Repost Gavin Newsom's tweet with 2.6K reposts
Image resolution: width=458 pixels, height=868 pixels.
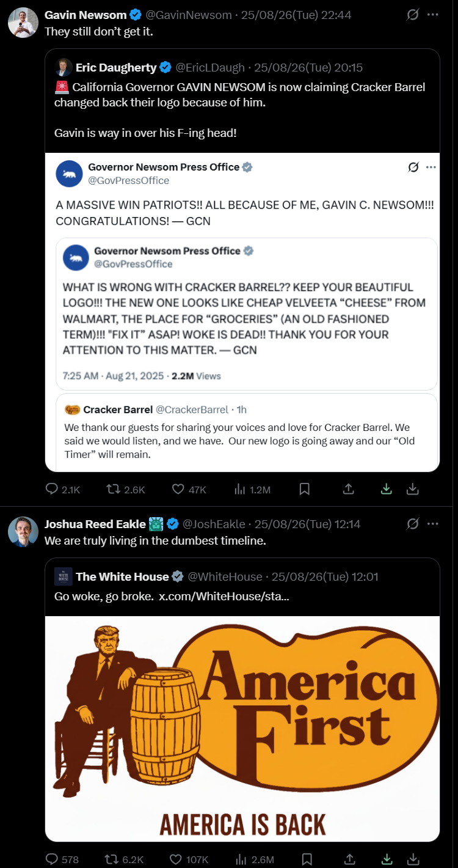click(x=112, y=489)
